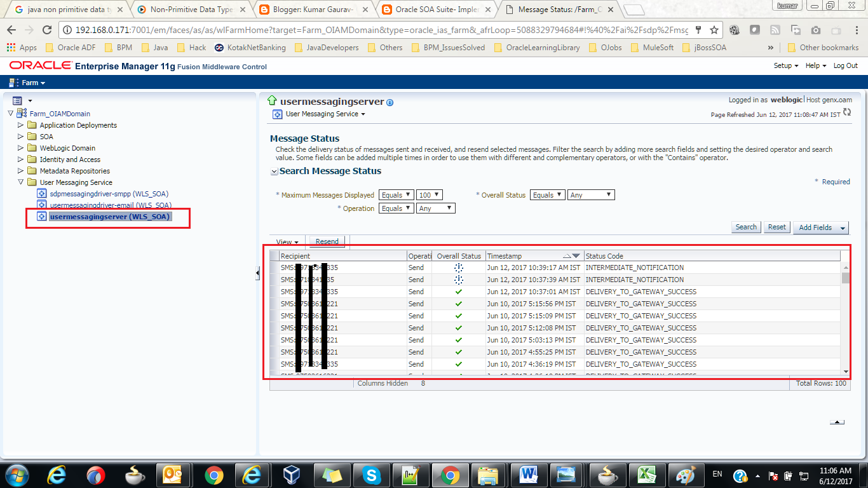Open the Windows Start menu

(17, 475)
